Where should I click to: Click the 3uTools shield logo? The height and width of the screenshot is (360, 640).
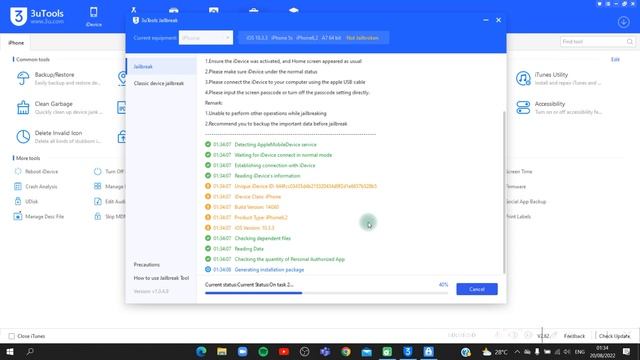18,16
